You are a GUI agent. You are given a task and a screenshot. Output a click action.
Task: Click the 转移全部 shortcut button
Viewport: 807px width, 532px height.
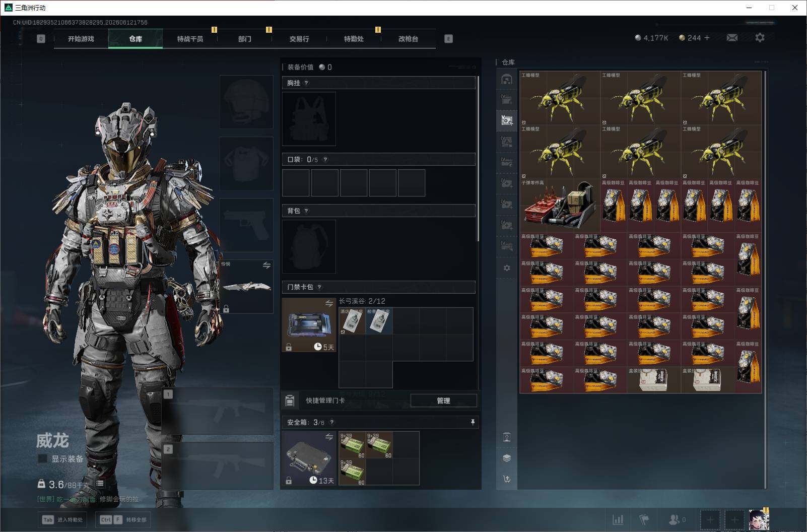[123, 519]
